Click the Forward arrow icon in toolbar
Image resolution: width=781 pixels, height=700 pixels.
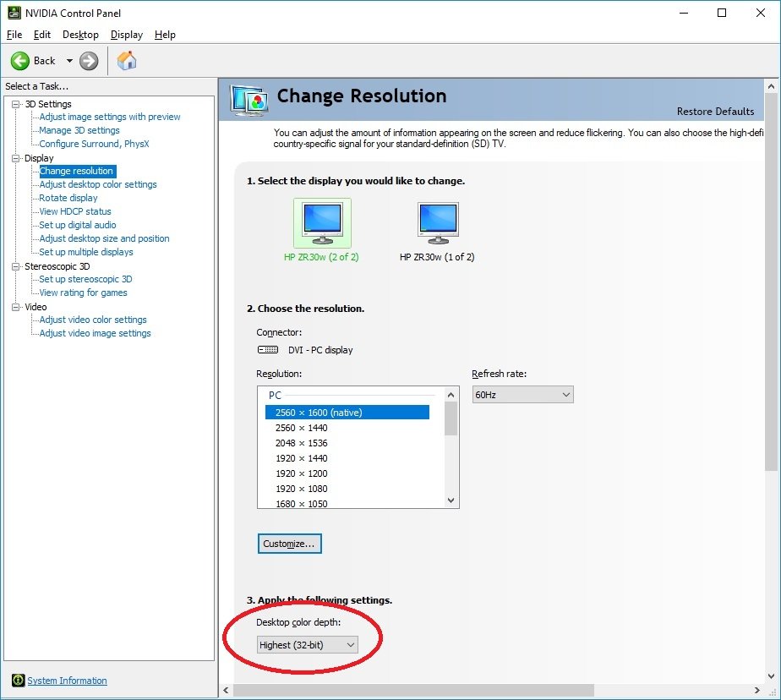(89, 61)
